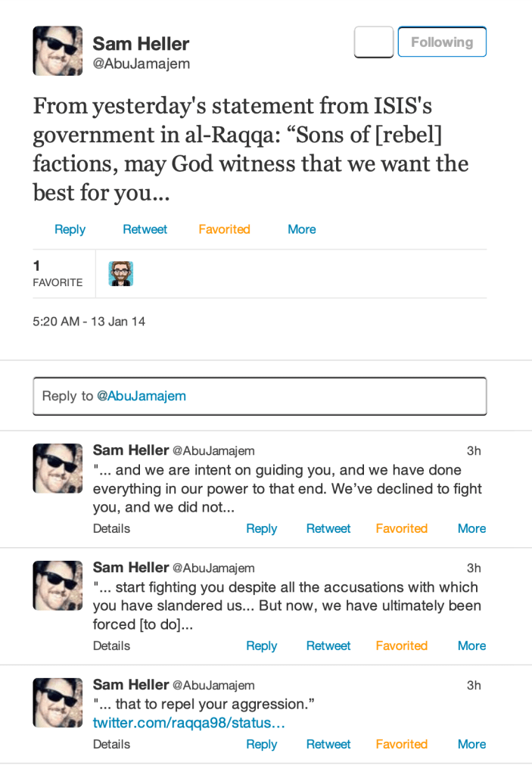Reply to the main tweet

pyautogui.click(x=70, y=229)
